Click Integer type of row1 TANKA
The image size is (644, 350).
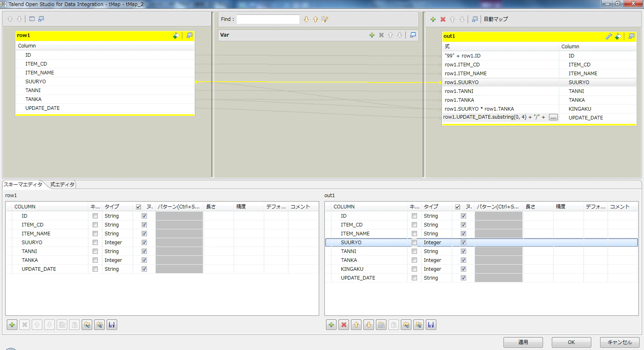tap(113, 260)
